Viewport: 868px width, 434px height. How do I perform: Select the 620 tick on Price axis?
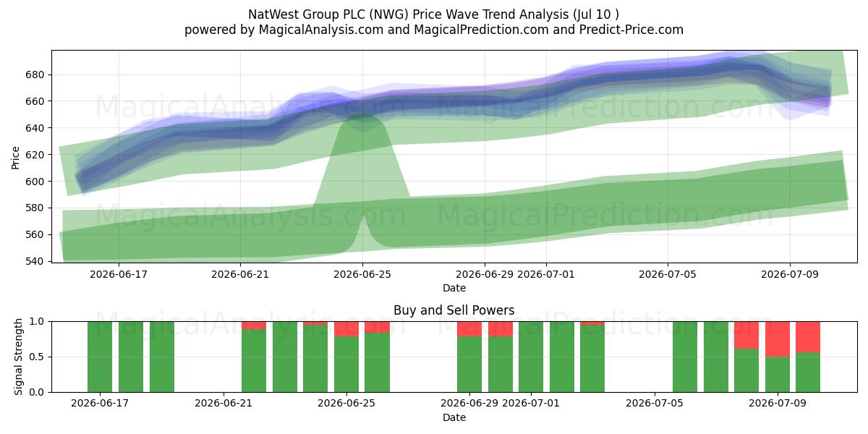click(36, 155)
